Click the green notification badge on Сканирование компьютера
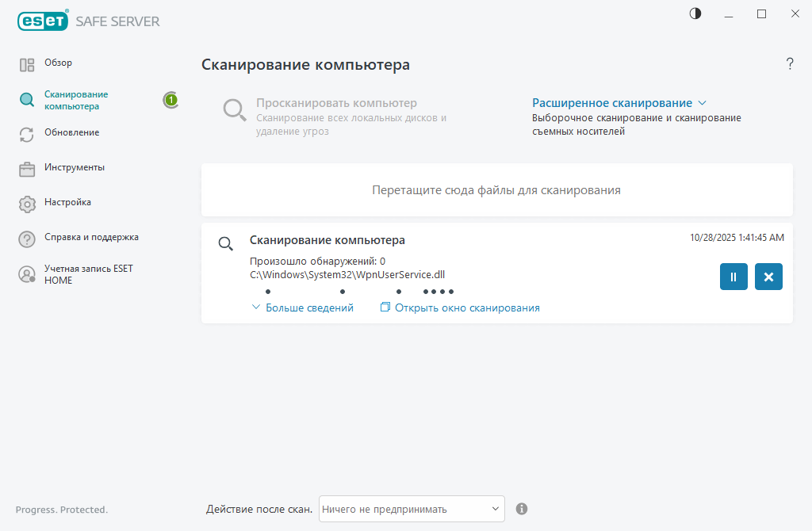The width and height of the screenshot is (812, 531). (170, 101)
